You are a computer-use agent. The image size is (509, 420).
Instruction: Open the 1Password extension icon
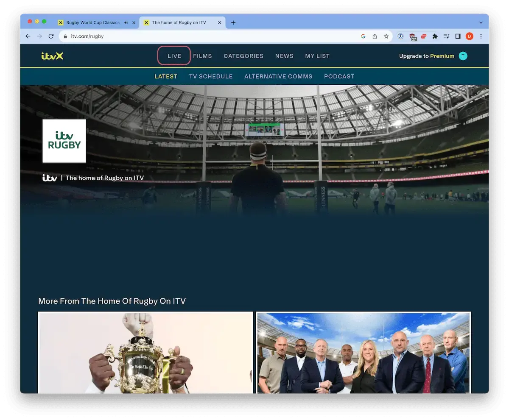400,36
